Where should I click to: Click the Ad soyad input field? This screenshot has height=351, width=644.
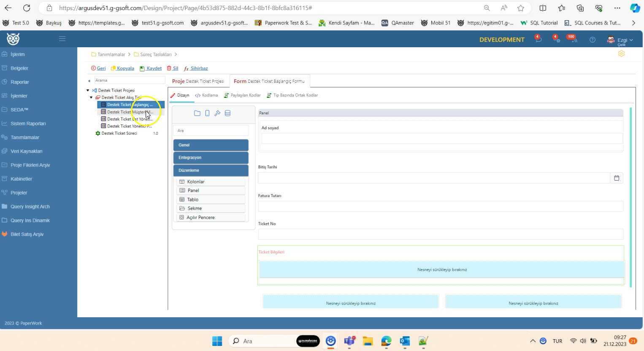click(x=441, y=138)
